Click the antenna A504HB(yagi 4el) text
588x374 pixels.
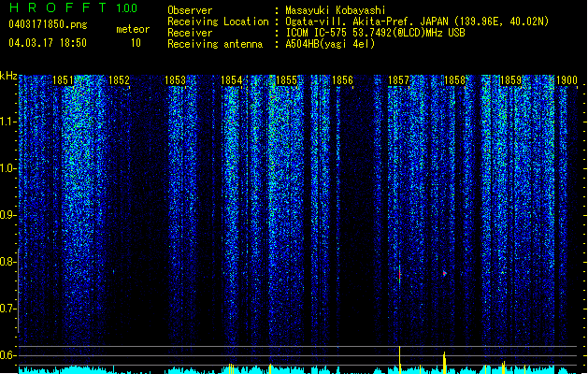point(330,44)
